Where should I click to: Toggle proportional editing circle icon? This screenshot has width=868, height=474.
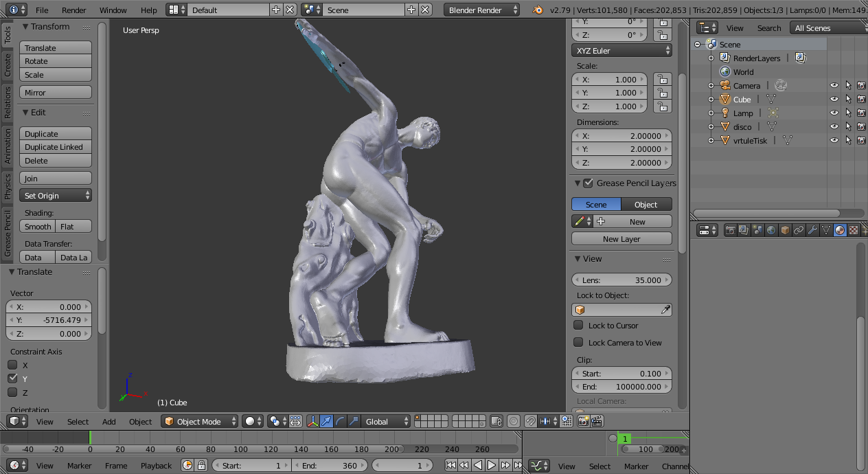(514, 421)
